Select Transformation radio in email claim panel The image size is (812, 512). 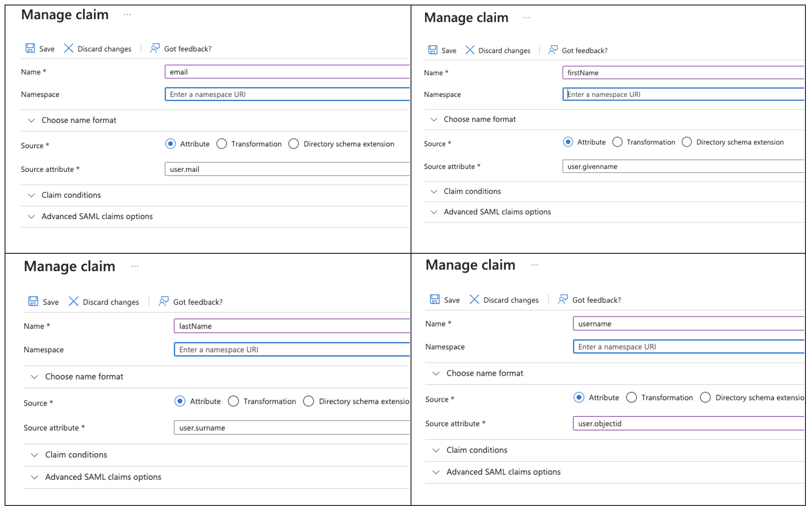point(222,144)
